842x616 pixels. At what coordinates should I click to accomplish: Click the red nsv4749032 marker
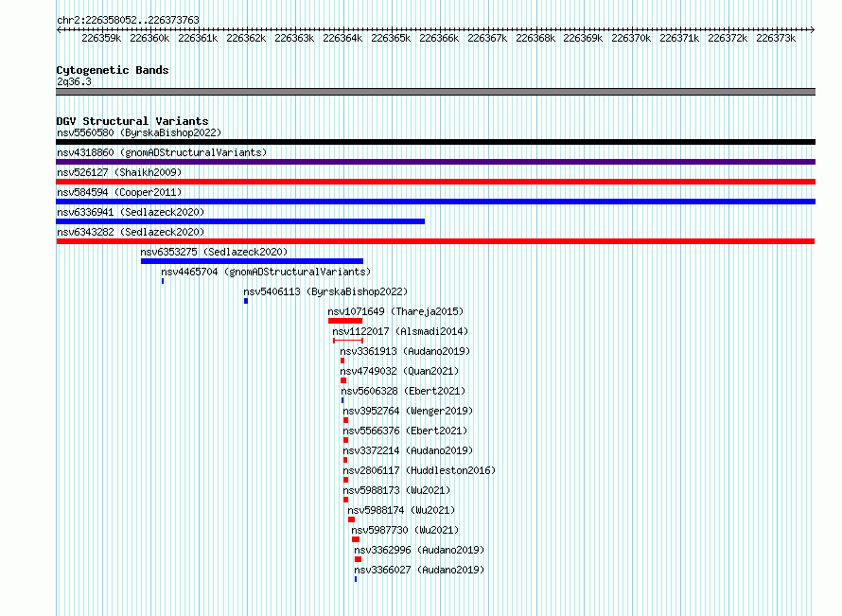(343, 380)
